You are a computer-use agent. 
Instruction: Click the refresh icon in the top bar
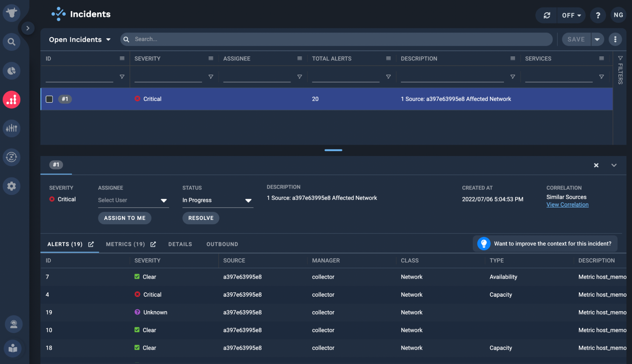coord(547,15)
